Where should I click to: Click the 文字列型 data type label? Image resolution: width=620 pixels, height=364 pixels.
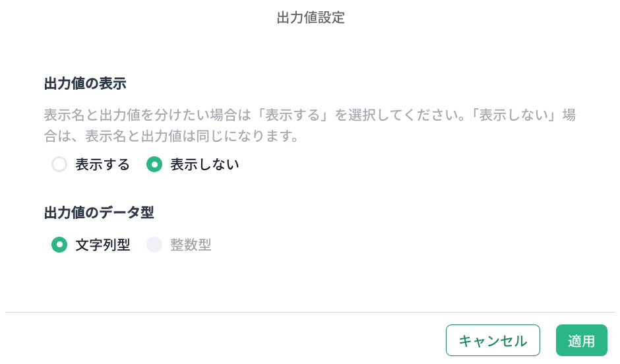click(102, 245)
